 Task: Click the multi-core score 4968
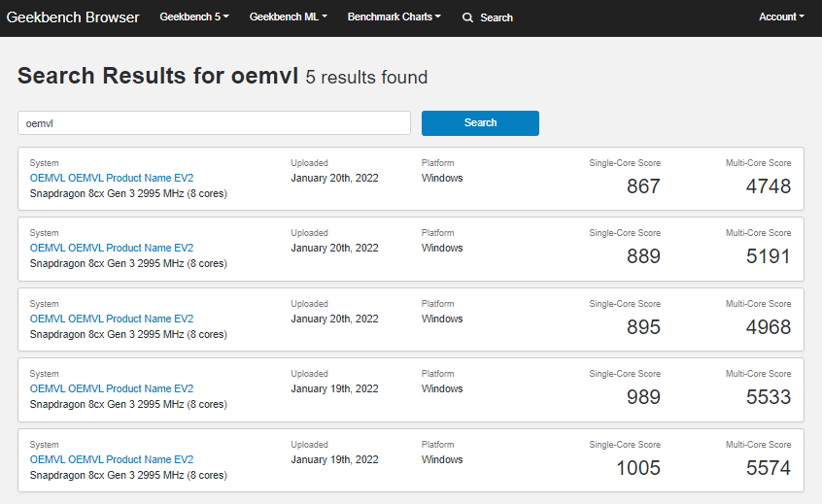click(x=768, y=327)
